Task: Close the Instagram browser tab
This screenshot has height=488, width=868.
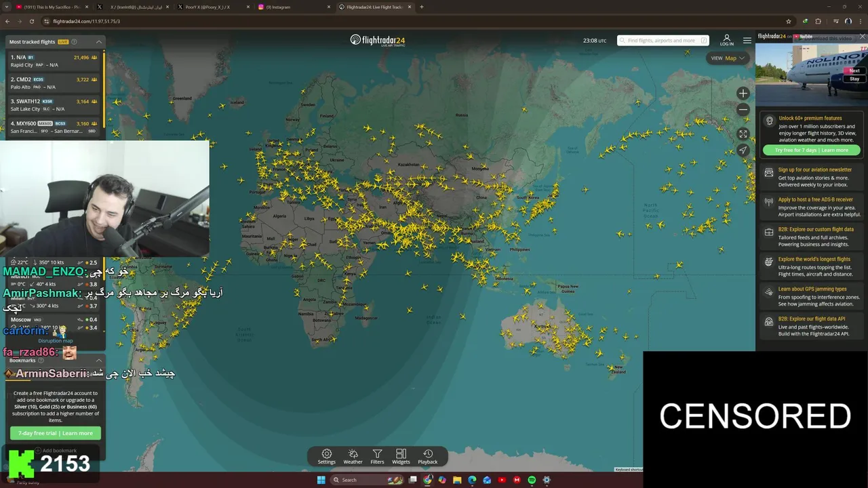Action: pyautogui.click(x=328, y=7)
